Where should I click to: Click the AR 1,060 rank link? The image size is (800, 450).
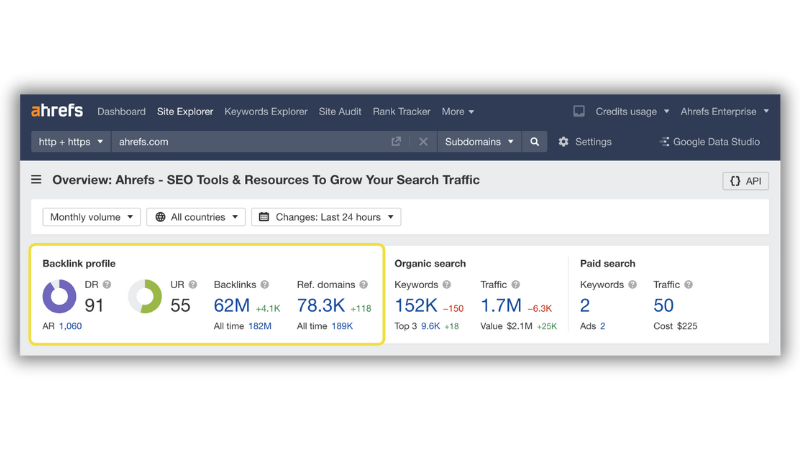coord(70,326)
